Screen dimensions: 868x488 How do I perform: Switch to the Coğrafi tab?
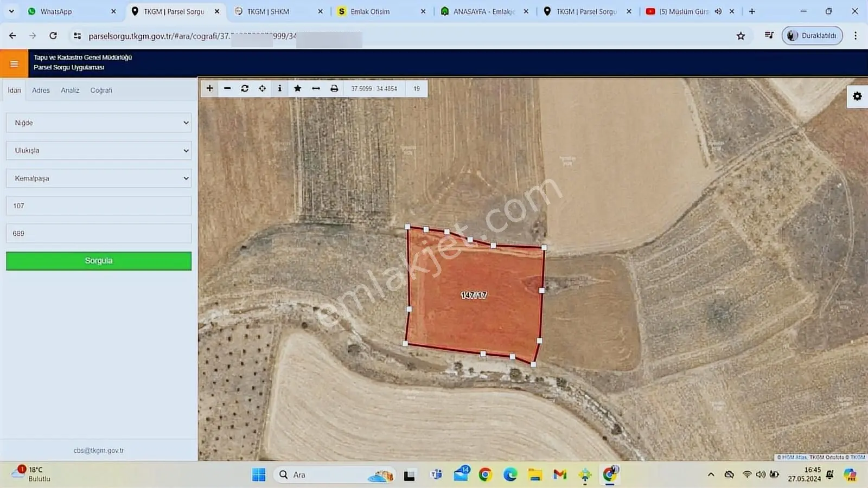tap(101, 90)
